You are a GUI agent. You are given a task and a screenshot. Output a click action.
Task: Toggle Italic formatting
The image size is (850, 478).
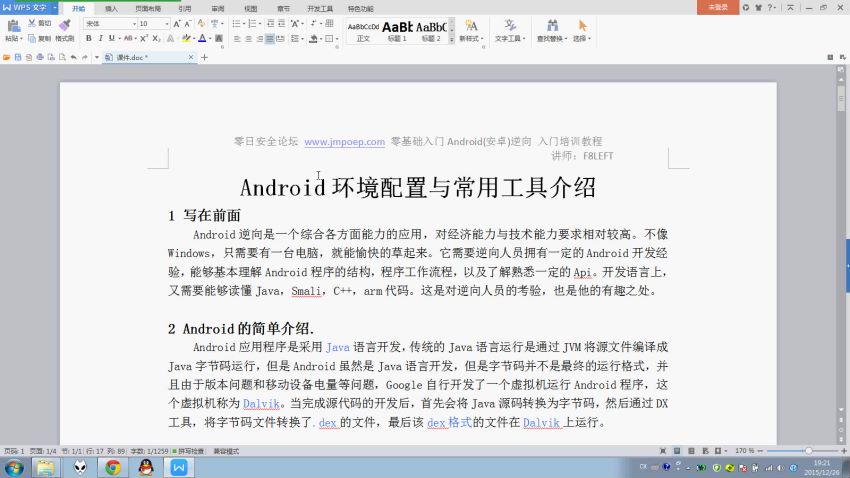pos(100,38)
